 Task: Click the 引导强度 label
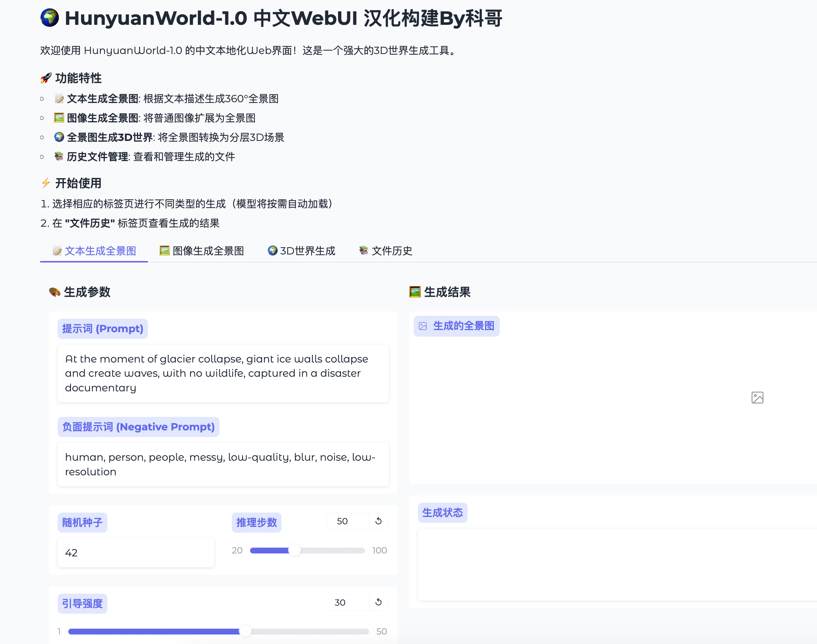tap(82, 603)
